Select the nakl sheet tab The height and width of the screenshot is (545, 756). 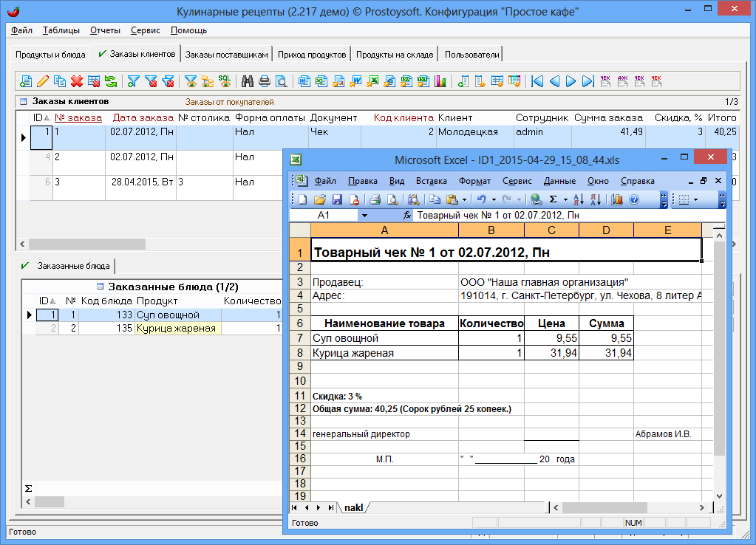click(x=354, y=508)
